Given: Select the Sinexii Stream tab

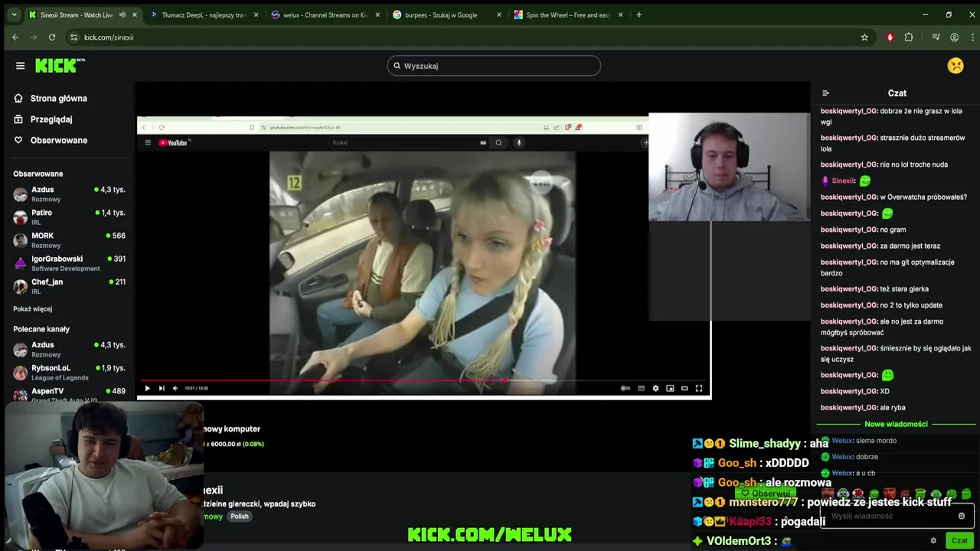Looking at the screenshot, I should (x=77, y=15).
